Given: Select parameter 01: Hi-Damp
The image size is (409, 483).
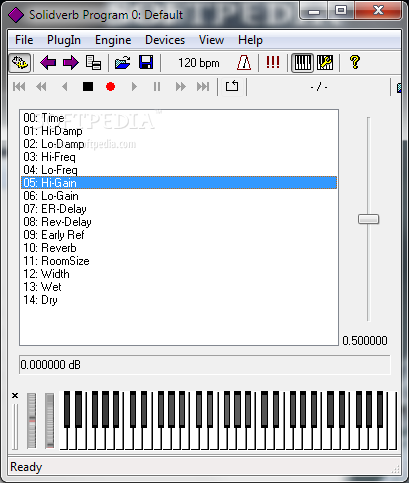Looking at the screenshot, I should pyautogui.click(x=179, y=131).
